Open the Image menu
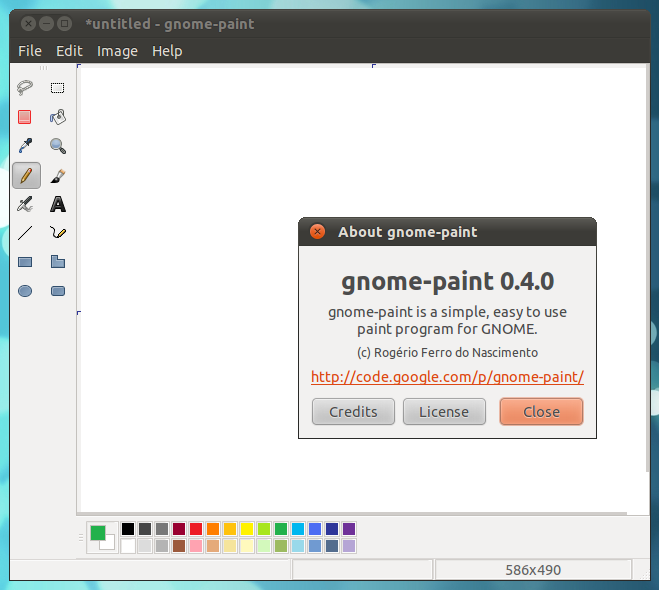 click(117, 51)
